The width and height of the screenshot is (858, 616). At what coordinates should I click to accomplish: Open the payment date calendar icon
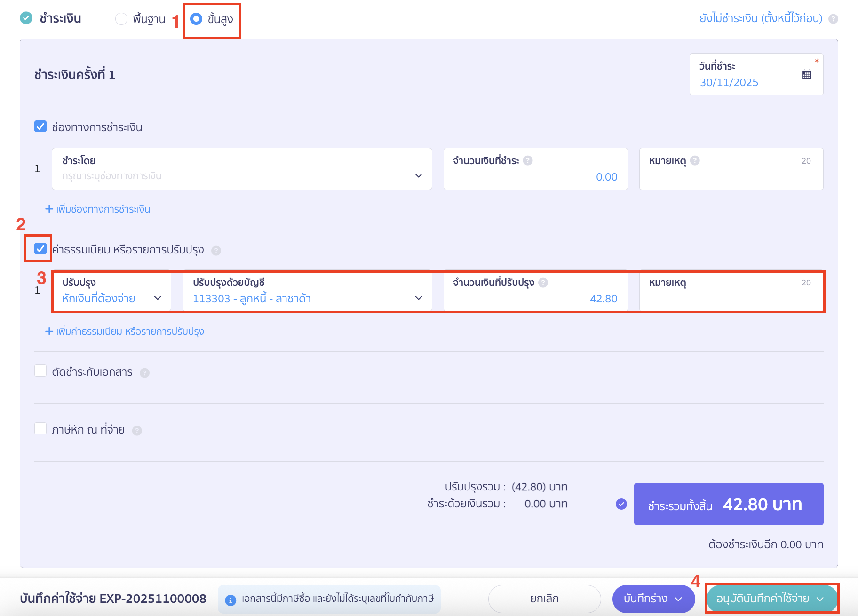pos(806,74)
